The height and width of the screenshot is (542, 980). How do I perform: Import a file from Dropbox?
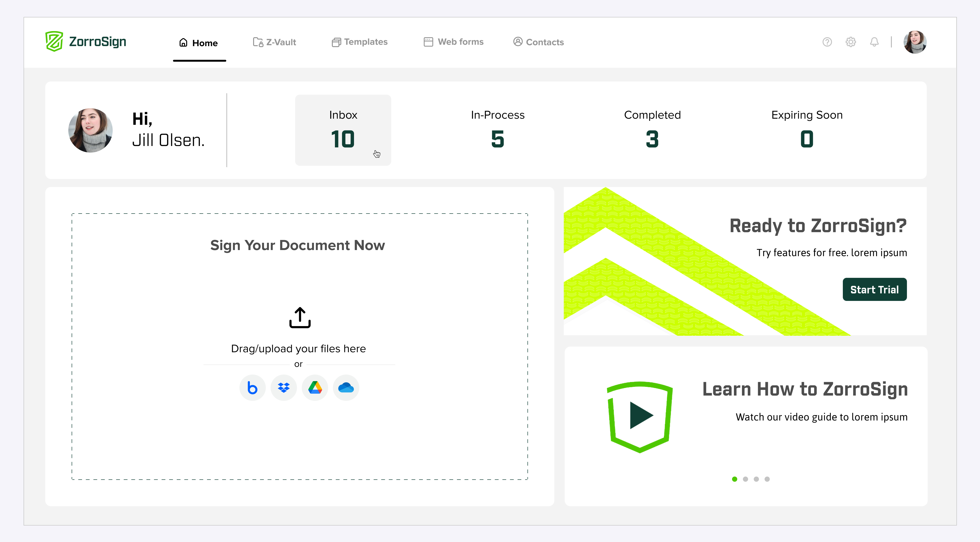click(x=284, y=388)
